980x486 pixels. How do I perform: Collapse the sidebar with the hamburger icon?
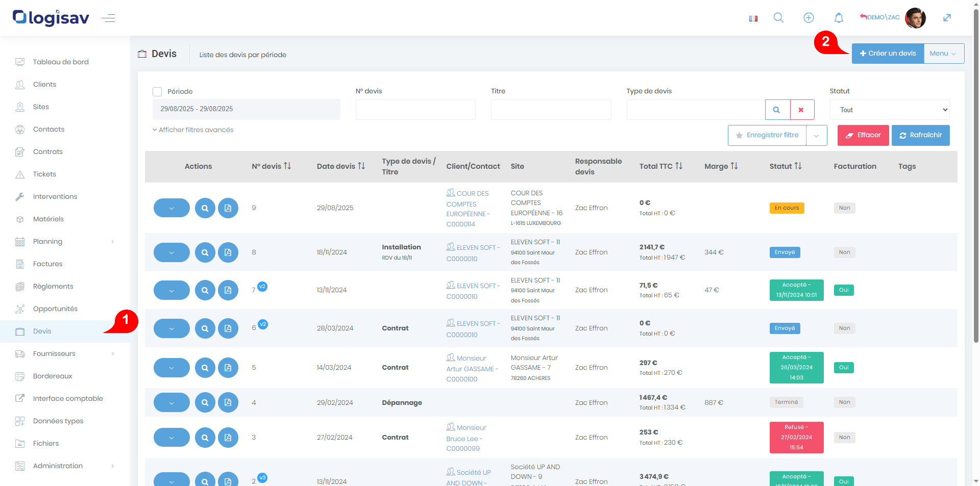point(108,18)
